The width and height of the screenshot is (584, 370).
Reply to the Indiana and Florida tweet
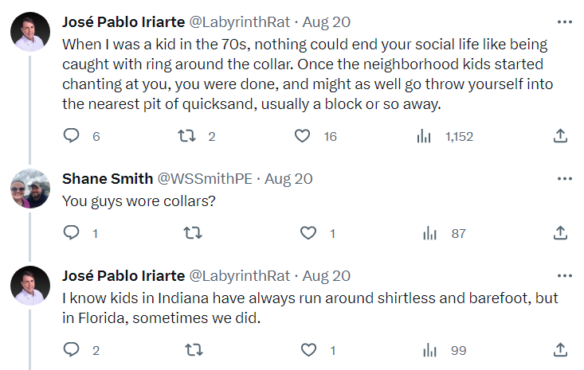point(71,350)
